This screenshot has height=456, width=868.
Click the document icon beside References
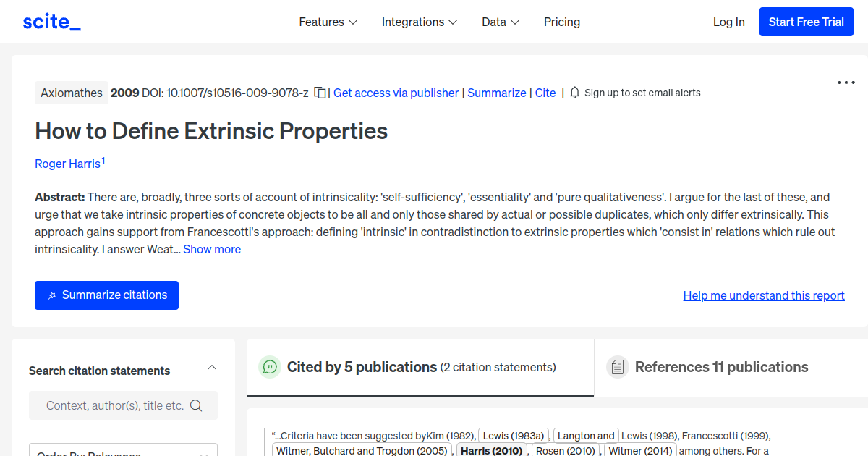pos(617,367)
